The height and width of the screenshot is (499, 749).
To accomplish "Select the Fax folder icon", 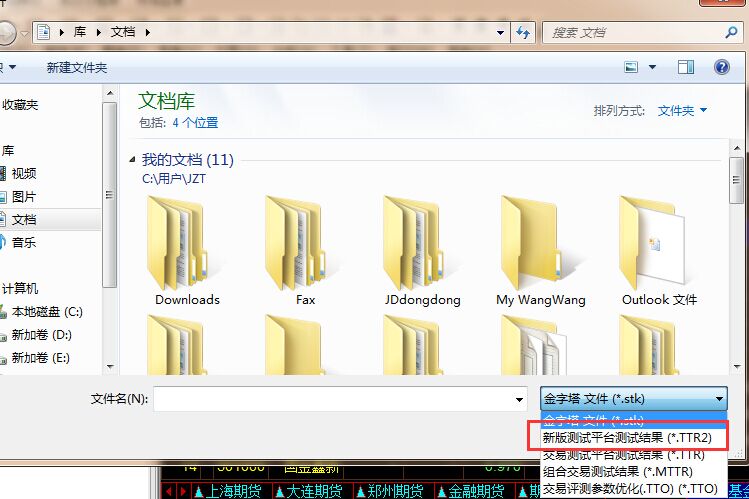I will [305, 242].
